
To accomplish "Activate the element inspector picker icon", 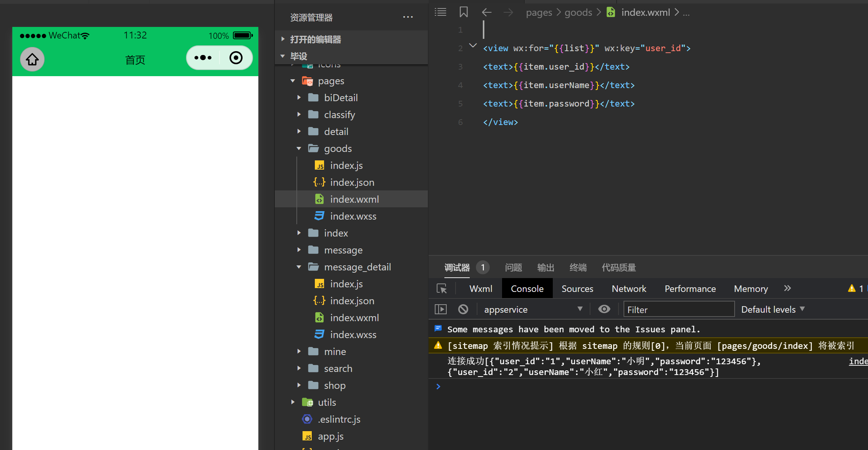I will 442,288.
